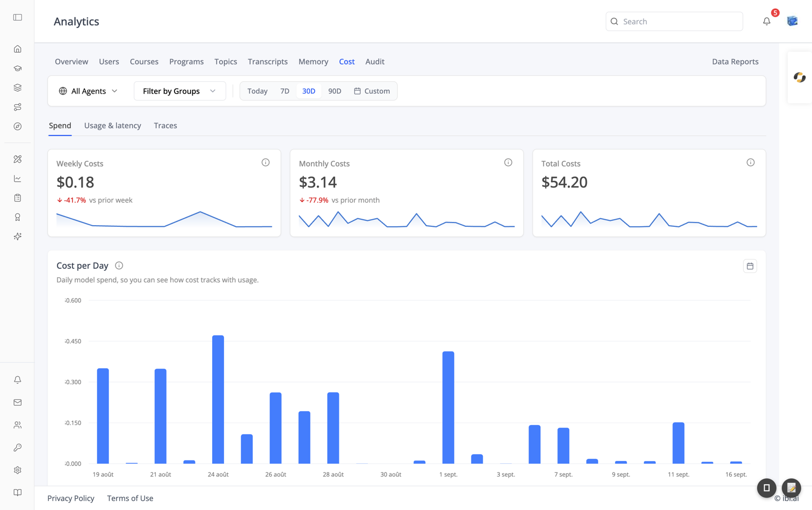The height and width of the screenshot is (510, 812).
Task: Click the 1 sept. bar in chart
Action: 448,407
